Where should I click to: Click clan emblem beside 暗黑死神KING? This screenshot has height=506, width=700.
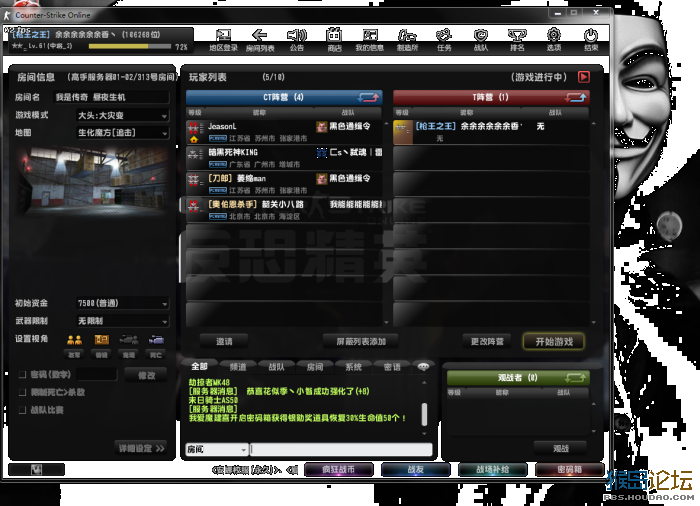(x=321, y=153)
